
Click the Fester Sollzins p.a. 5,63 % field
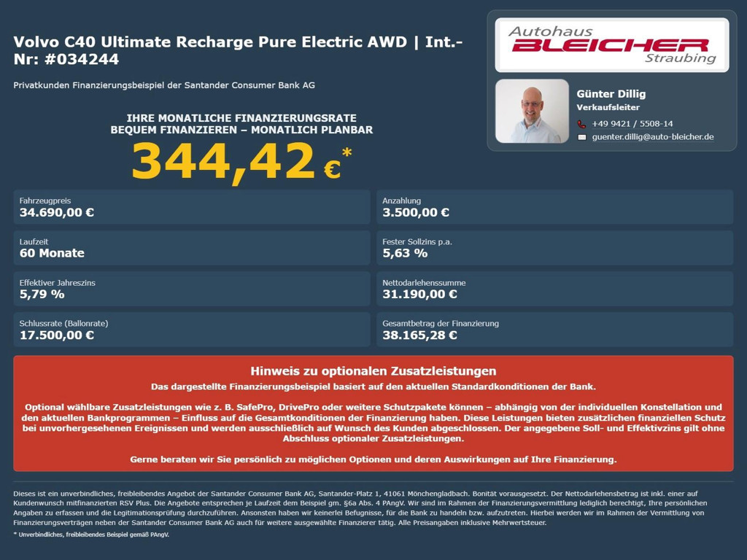pyautogui.click(x=554, y=248)
